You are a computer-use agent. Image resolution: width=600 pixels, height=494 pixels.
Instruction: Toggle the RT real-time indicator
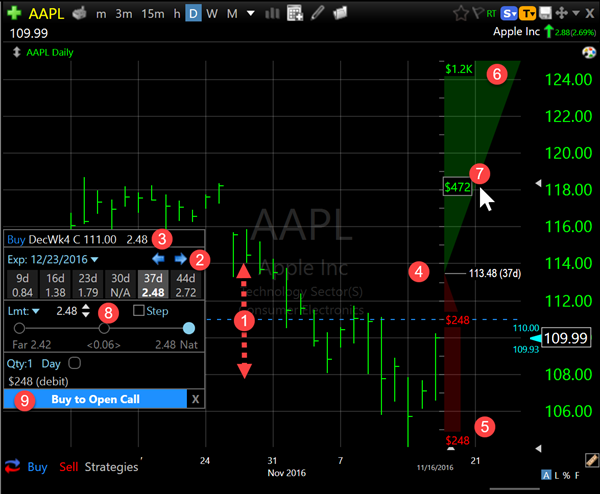(491, 14)
